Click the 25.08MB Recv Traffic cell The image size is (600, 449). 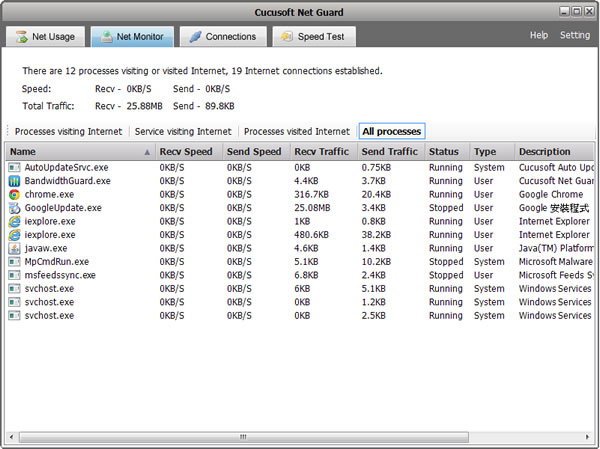point(312,208)
